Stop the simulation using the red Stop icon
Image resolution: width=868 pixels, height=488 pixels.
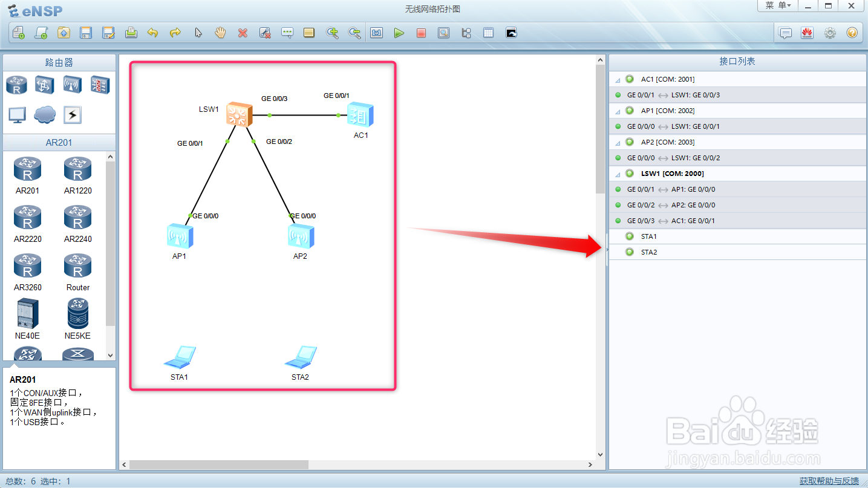click(x=421, y=33)
